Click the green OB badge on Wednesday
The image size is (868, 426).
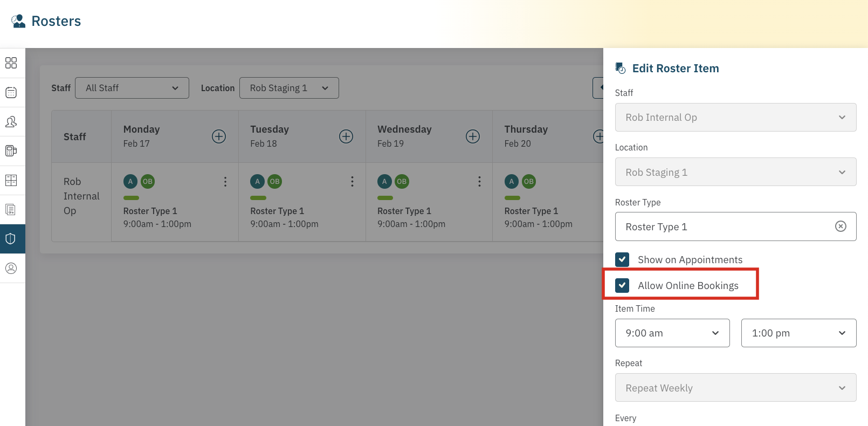click(402, 182)
